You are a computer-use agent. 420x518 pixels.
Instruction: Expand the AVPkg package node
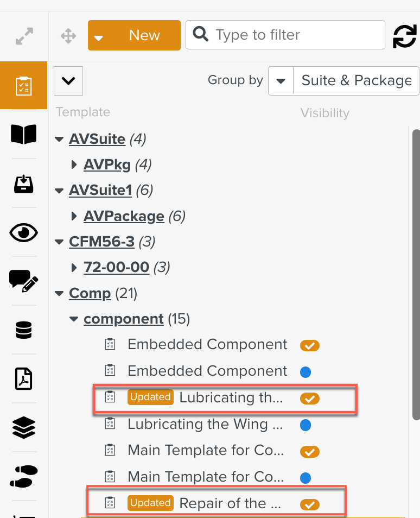pos(74,164)
